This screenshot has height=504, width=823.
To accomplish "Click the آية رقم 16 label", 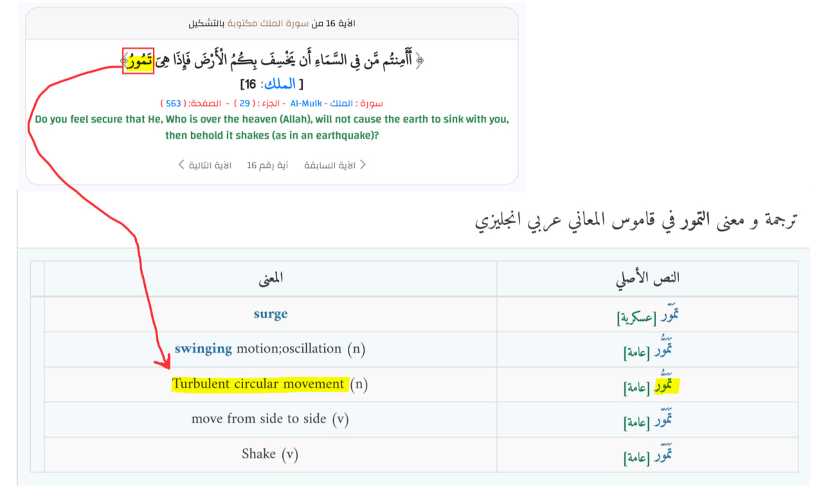I will coord(267,165).
